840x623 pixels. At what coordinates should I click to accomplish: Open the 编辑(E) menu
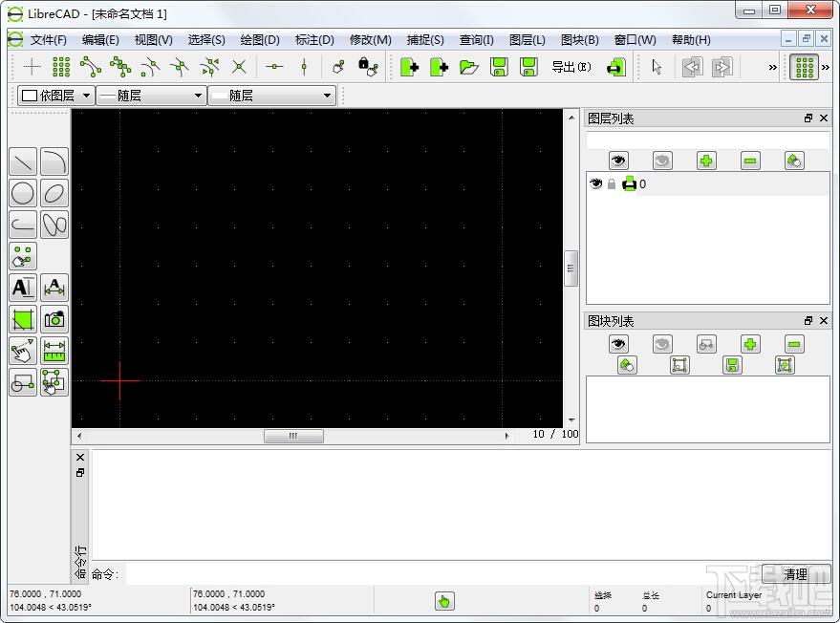(100, 39)
